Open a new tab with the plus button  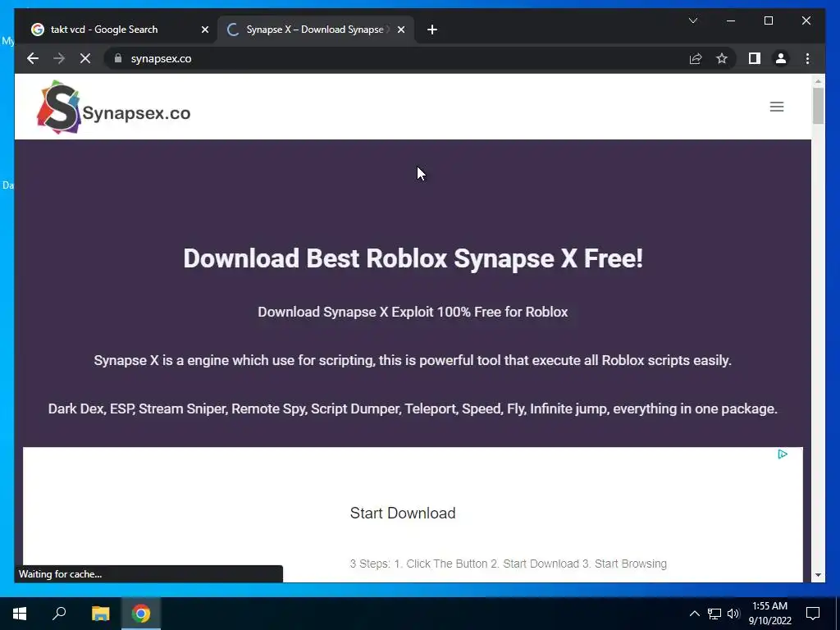tap(432, 30)
